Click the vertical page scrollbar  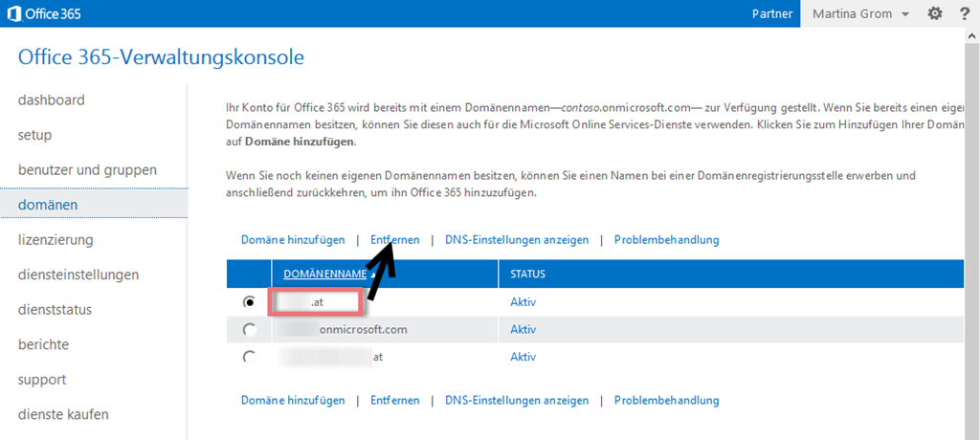(x=974, y=233)
